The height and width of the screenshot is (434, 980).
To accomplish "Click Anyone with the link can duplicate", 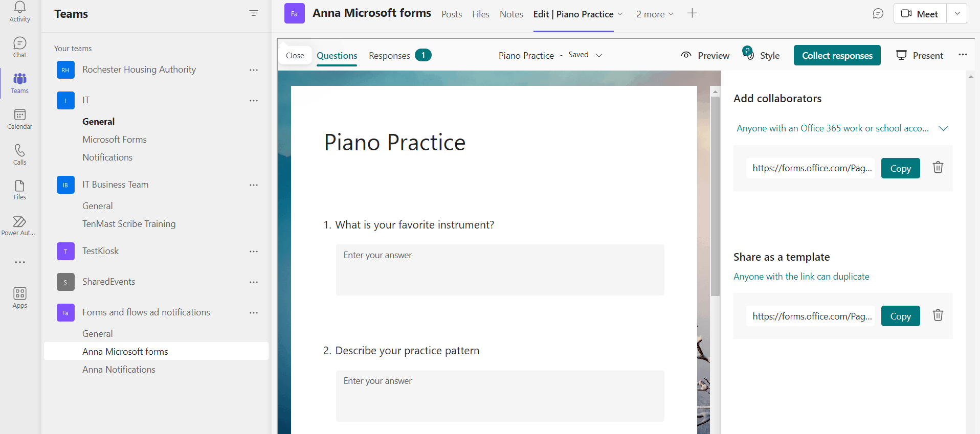I will pyautogui.click(x=801, y=277).
